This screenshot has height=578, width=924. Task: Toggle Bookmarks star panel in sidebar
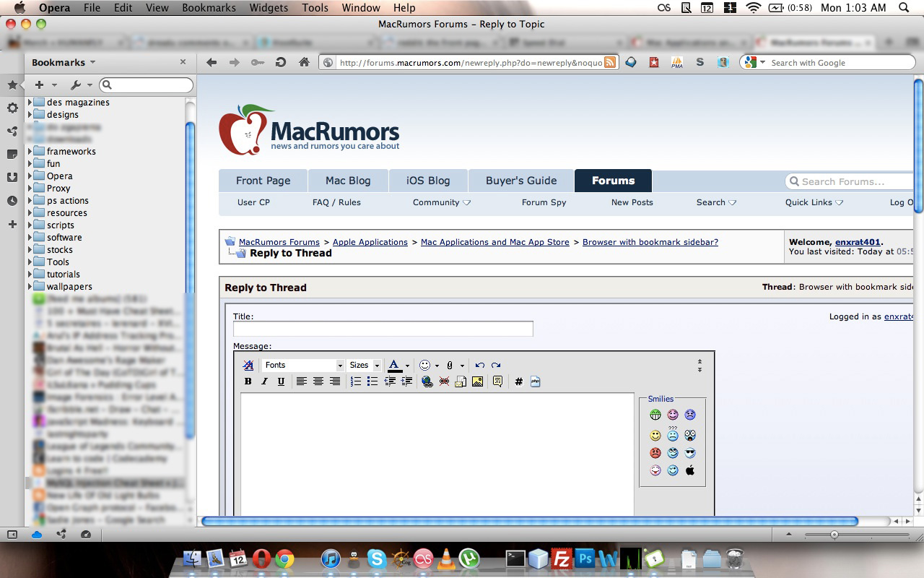click(12, 85)
